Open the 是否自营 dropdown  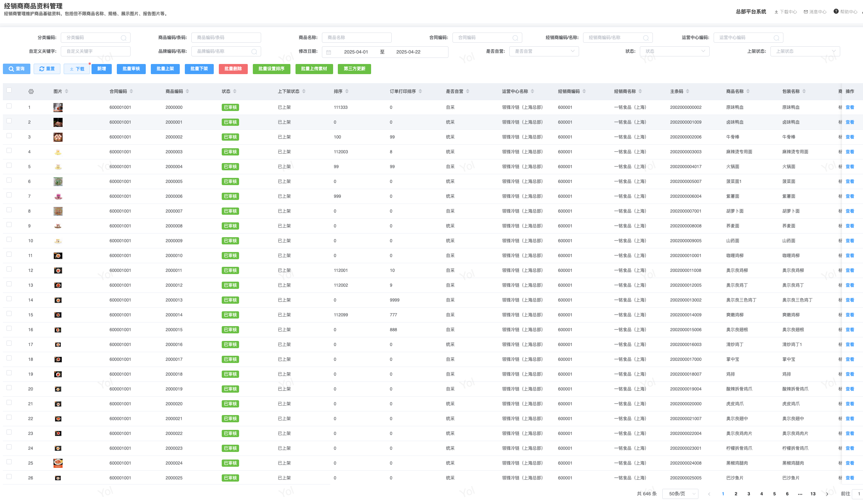pos(544,51)
